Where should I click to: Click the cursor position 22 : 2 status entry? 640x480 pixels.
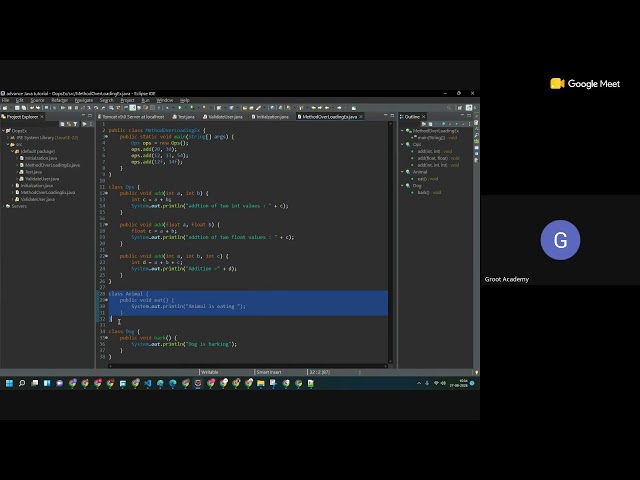click(x=320, y=372)
